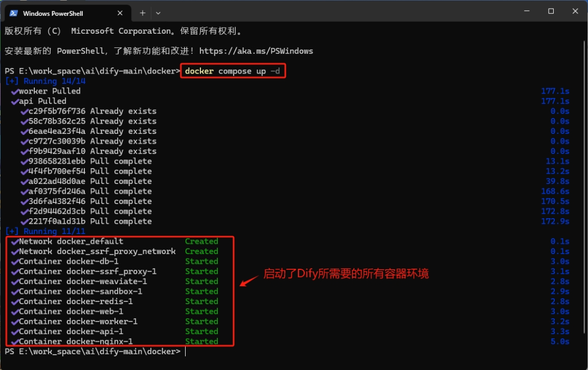Open a new terminal tab with plus button
The image size is (588, 370).
pos(143,13)
